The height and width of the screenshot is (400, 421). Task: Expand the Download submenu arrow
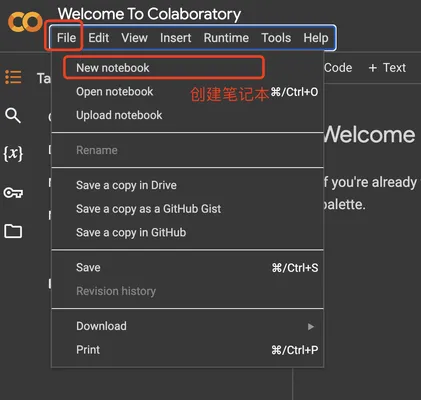point(311,327)
